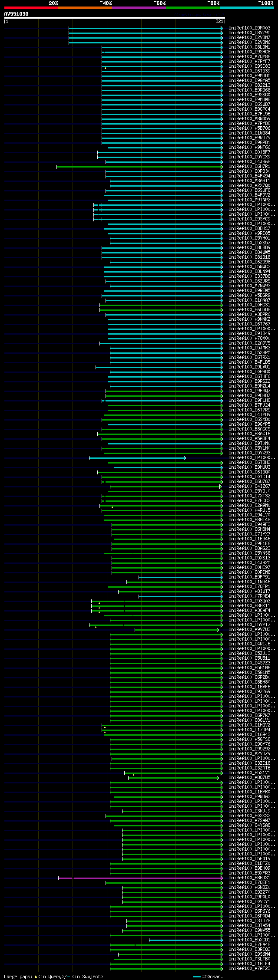Open hit UniRef100_C0P330
This screenshot has height=980, width=278.
tap(249, 171)
